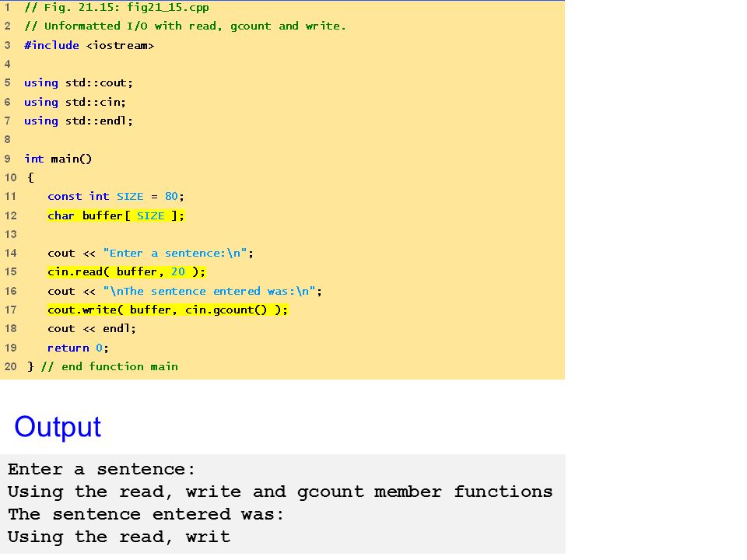Click output line 'Using the read, write and gcount member functions'
The height and width of the screenshot is (560, 747).
tap(280, 492)
